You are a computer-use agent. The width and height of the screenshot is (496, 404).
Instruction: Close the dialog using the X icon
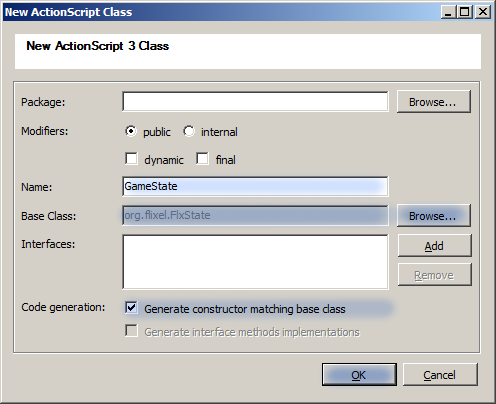(483, 12)
